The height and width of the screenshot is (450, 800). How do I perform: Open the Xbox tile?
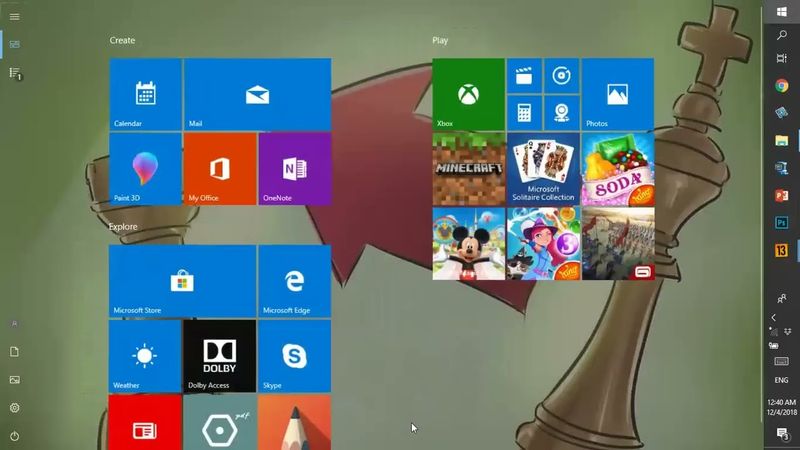pos(467,94)
